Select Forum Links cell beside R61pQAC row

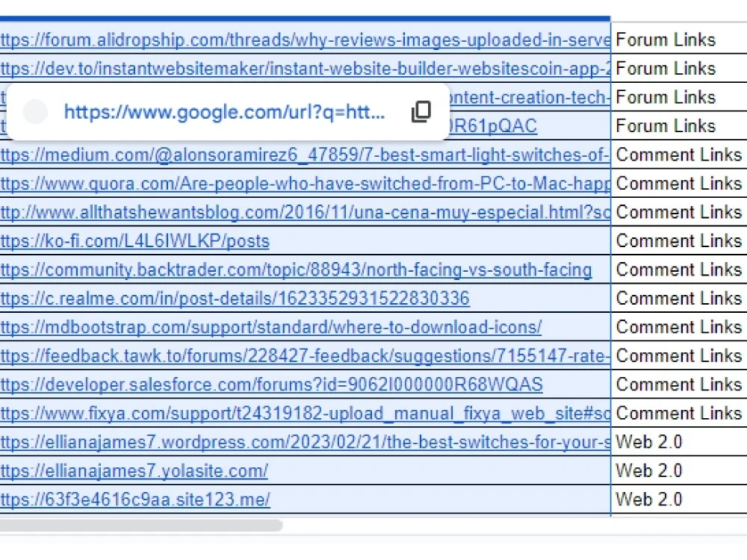tap(679, 126)
